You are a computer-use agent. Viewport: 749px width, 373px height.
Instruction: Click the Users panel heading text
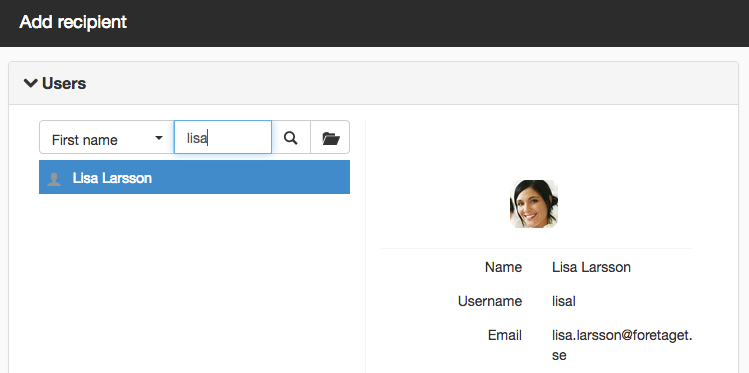click(64, 84)
